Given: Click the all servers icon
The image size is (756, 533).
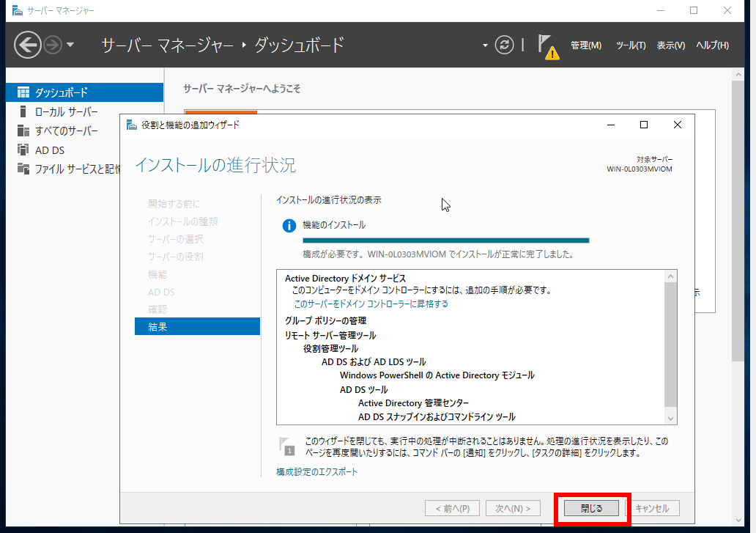Looking at the screenshot, I should (x=23, y=131).
